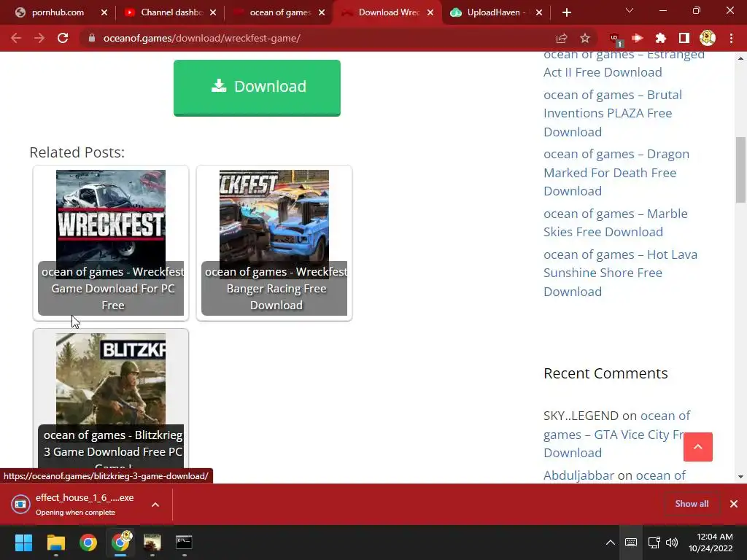
Task: Open the Extensions puzzle menu
Action: click(661, 38)
